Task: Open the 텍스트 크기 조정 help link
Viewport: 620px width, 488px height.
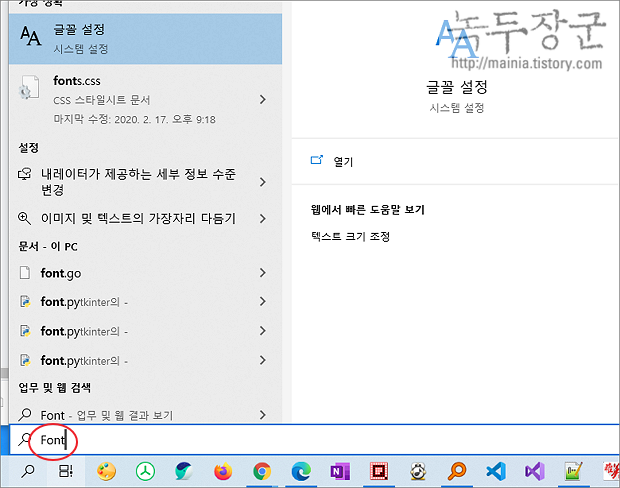Action: pyautogui.click(x=350, y=236)
